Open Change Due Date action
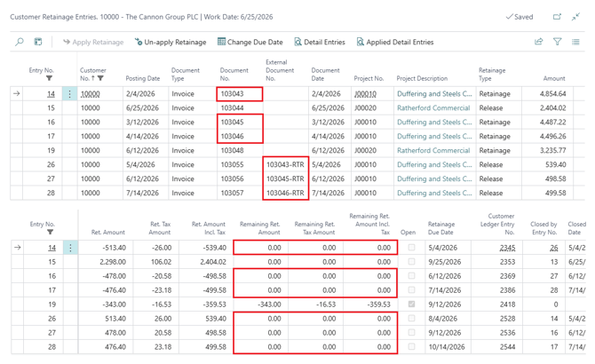Image resolution: width=595 pixels, height=364 pixels. [250, 42]
